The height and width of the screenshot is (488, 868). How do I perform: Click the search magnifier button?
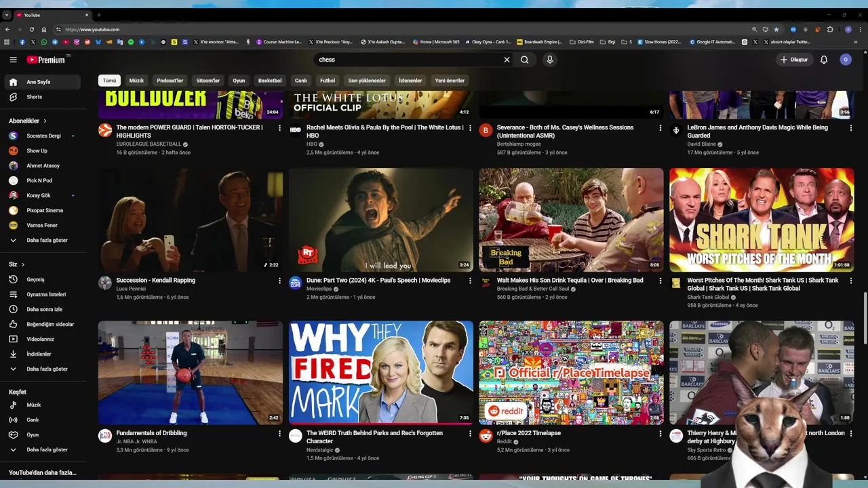[x=525, y=60]
